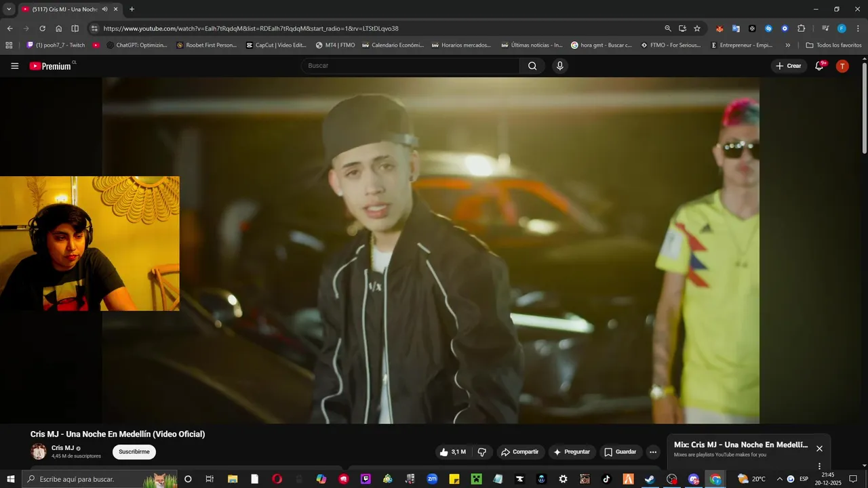Open a new browser tab
The height and width of the screenshot is (488, 868).
132,9
